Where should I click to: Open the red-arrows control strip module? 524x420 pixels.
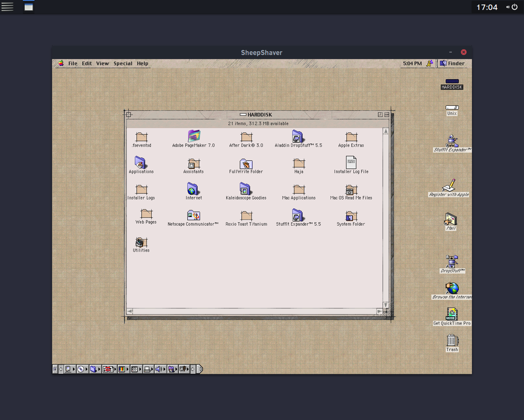pyautogui.click(x=109, y=369)
